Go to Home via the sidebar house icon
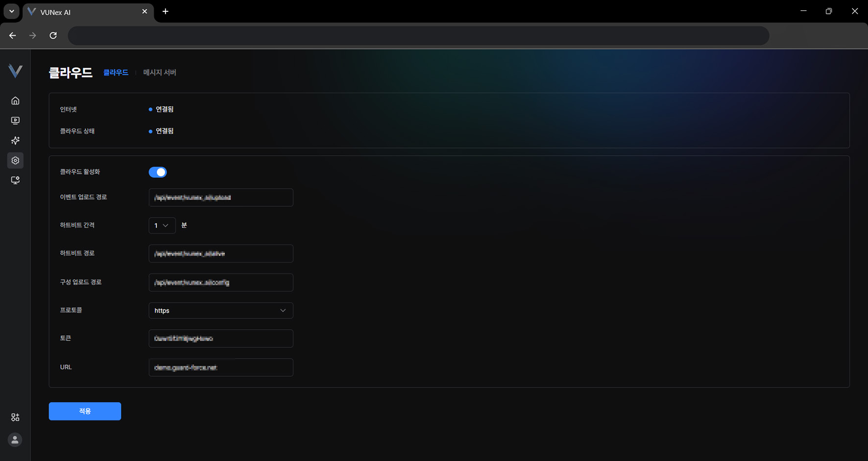The height and width of the screenshot is (461, 868). pos(15,100)
